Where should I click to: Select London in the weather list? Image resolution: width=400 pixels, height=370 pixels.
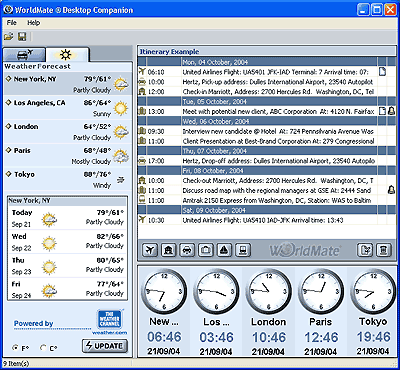click(x=68, y=132)
